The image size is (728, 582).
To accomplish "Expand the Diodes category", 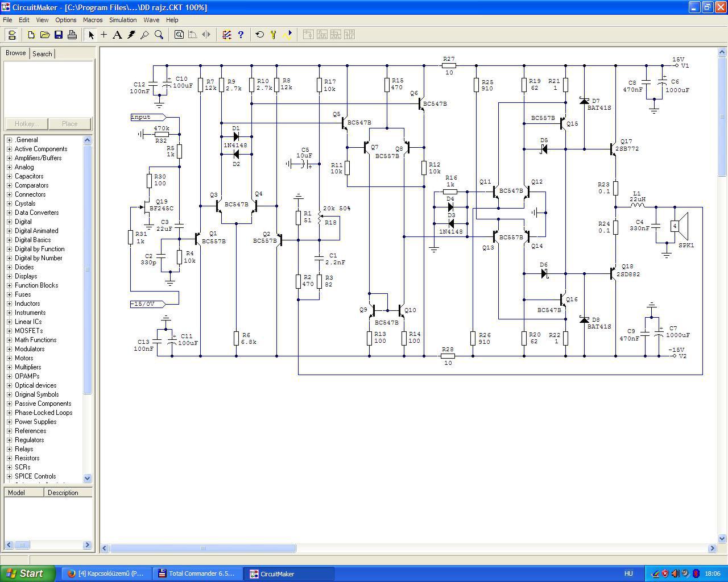I will pyautogui.click(x=9, y=267).
